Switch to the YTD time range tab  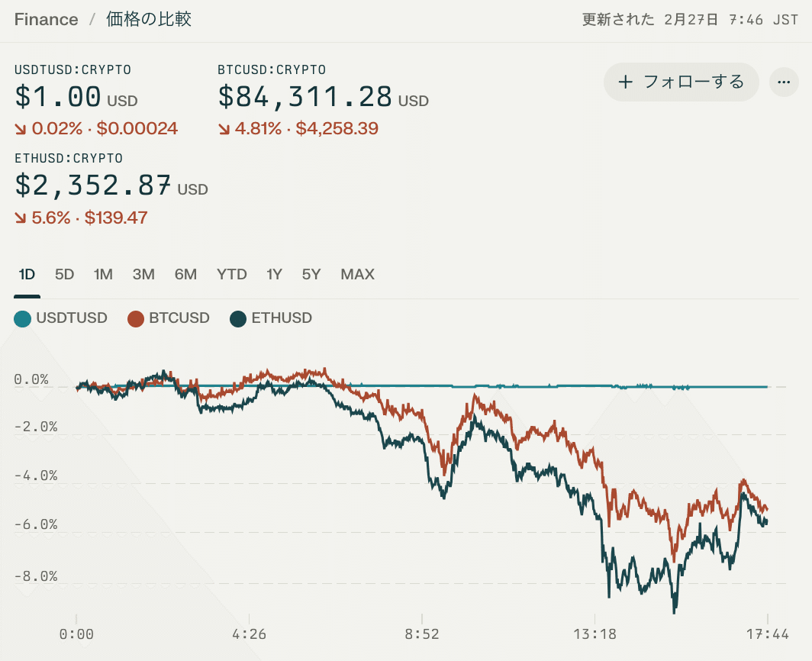(x=232, y=274)
